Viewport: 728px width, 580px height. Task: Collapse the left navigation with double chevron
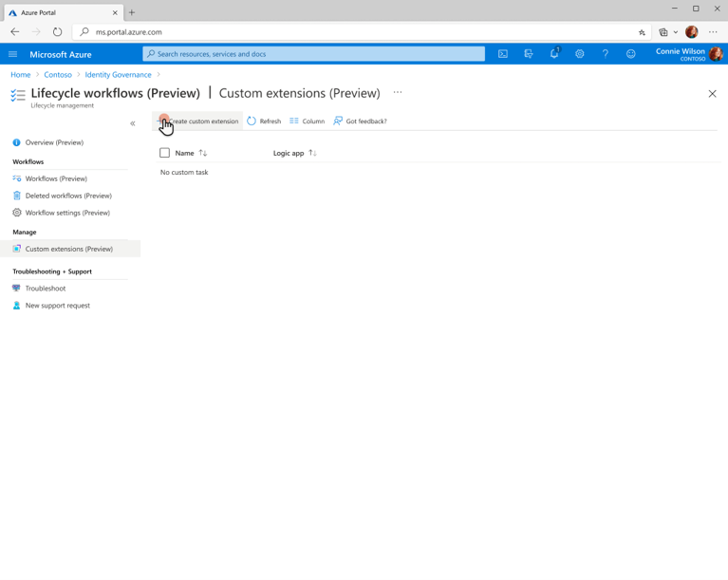133,123
